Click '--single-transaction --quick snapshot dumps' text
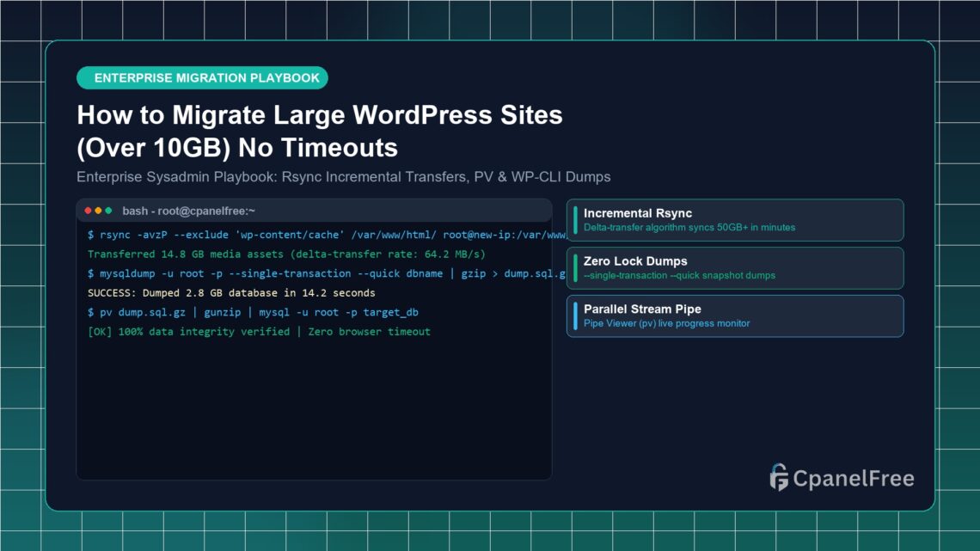980x551 pixels. click(679, 275)
